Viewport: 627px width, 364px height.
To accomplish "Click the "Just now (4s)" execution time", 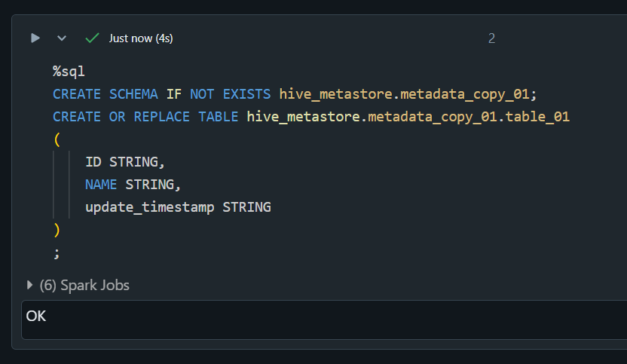I will 141,38.
